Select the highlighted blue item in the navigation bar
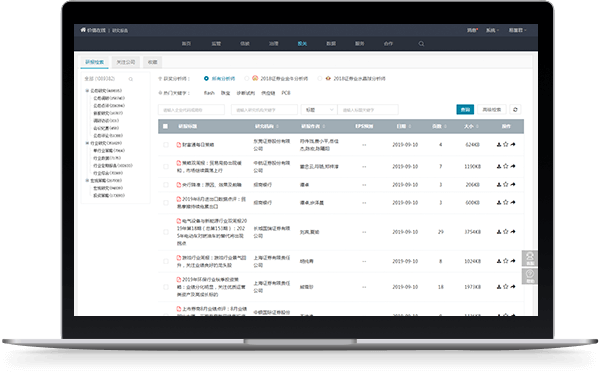Image resolution: width=600 pixels, height=373 pixels. coord(302,44)
